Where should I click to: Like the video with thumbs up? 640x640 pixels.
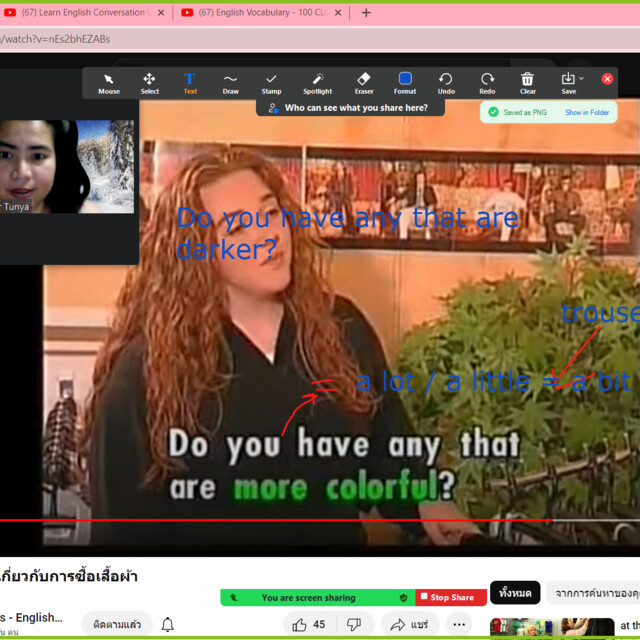point(309,624)
